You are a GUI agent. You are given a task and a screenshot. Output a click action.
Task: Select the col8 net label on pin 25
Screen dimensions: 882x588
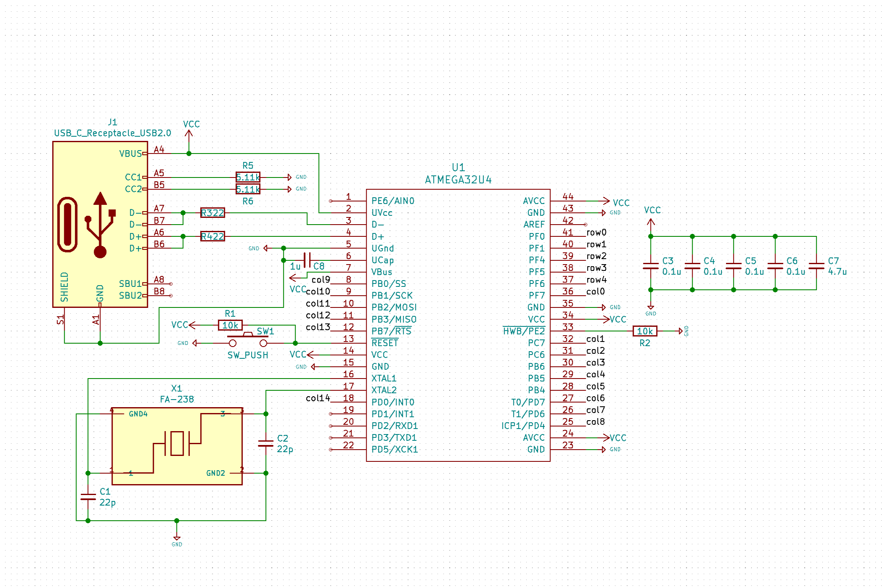click(x=595, y=421)
